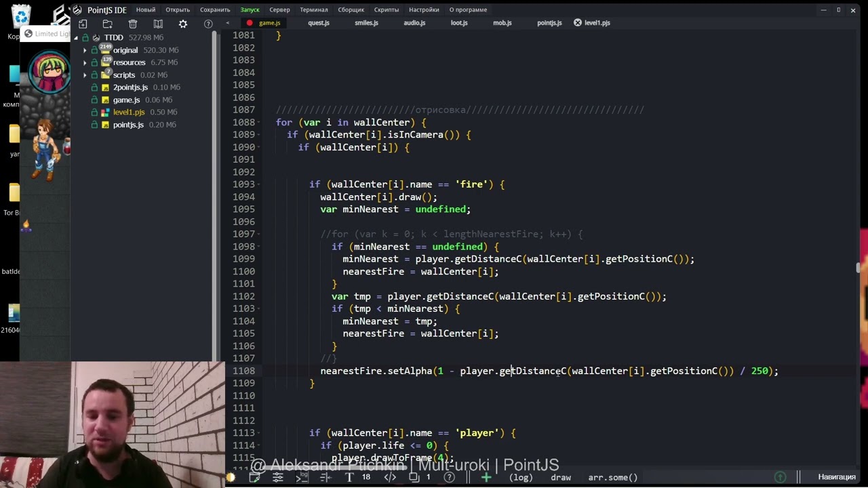Click the PointJS IDE logo icon
This screenshot has width=868, height=488.
tap(77, 9)
